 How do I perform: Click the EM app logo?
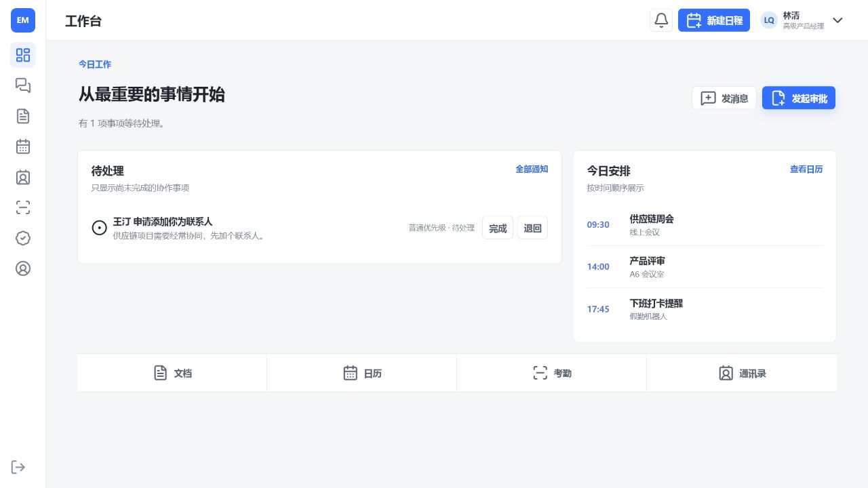[23, 20]
